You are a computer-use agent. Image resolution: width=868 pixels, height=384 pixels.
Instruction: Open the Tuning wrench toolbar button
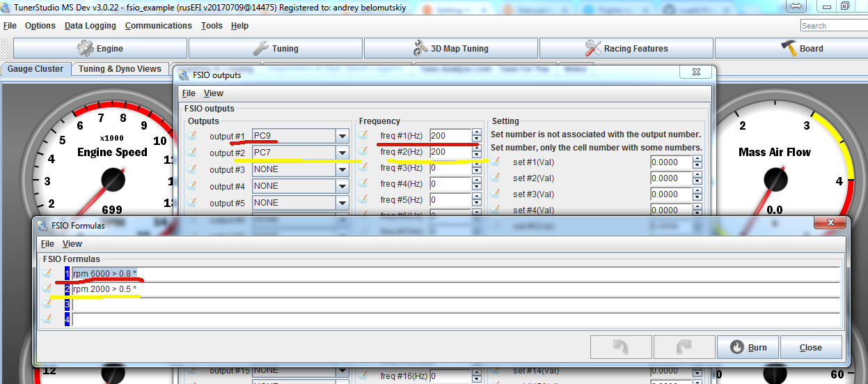261,48
